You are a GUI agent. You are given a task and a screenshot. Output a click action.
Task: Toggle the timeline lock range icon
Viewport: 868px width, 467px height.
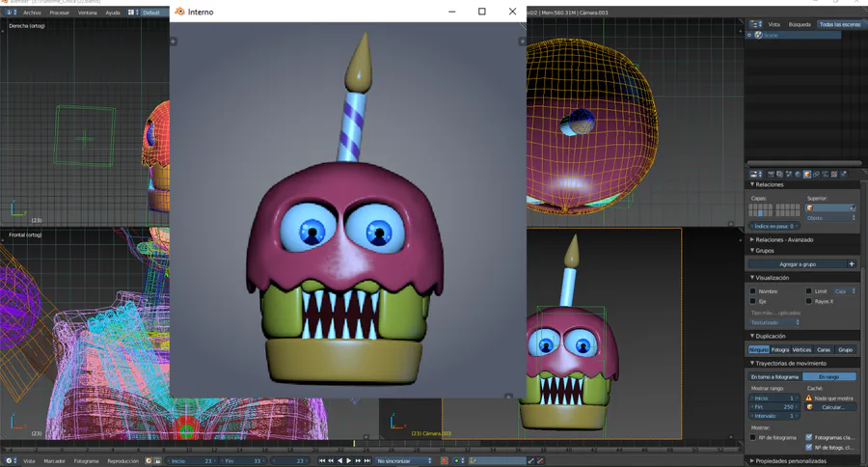[158, 461]
